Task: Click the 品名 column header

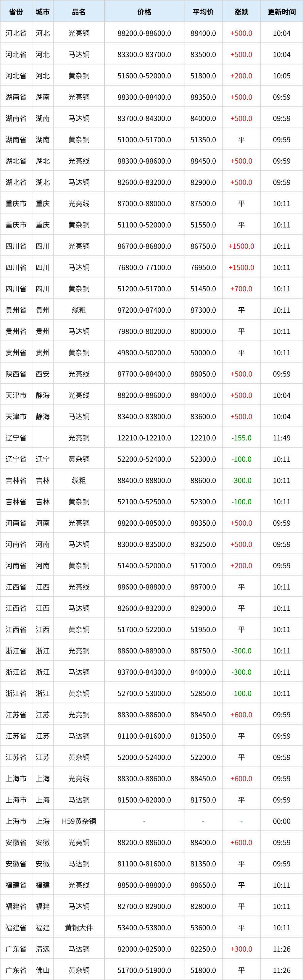Action: click(x=79, y=12)
